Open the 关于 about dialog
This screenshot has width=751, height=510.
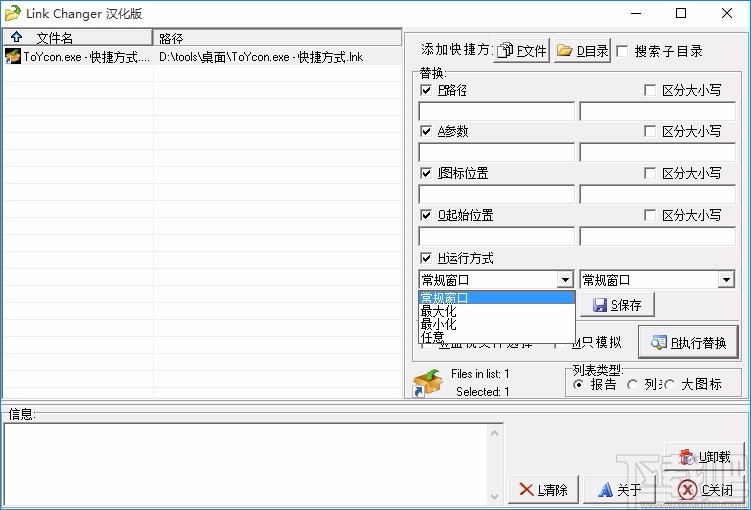tap(618, 489)
